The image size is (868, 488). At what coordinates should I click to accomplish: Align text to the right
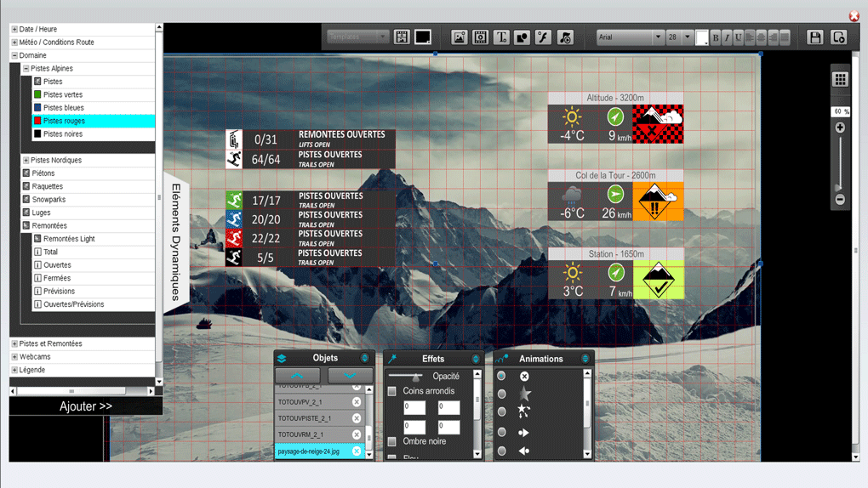(x=773, y=37)
